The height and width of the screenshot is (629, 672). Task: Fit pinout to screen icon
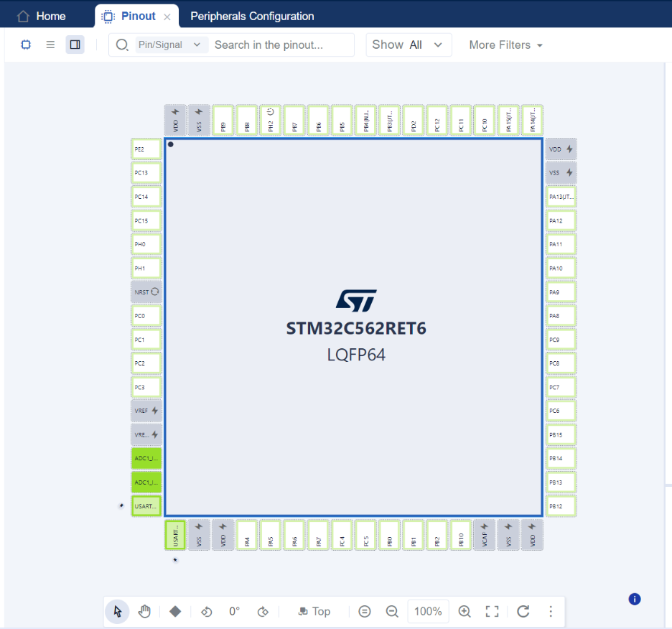click(x=492, y=612)
